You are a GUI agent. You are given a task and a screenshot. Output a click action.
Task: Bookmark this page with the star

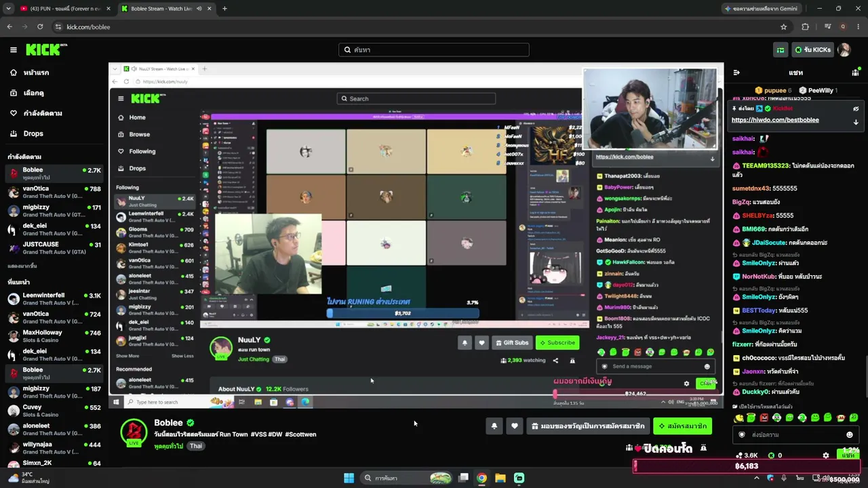click(x=784, y=26)
